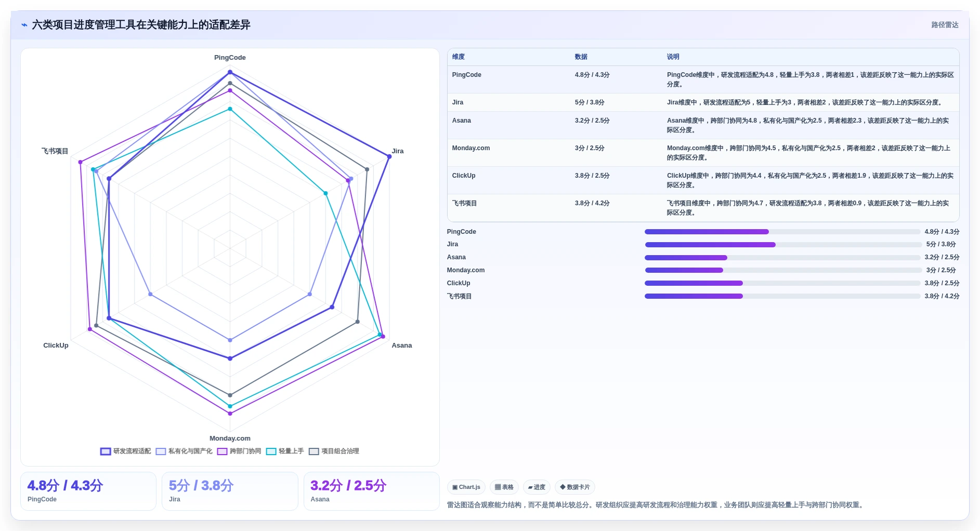Select the Chart.js tag chip
This screenshot has height=531, width=980.
pyautogui.click(x=466, y=487)
